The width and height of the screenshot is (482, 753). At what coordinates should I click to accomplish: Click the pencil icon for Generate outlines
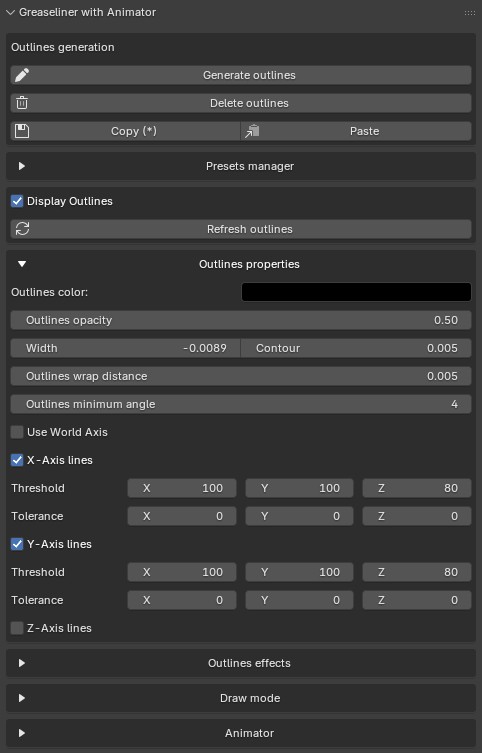pyautogui.click(x=22, y=75)
